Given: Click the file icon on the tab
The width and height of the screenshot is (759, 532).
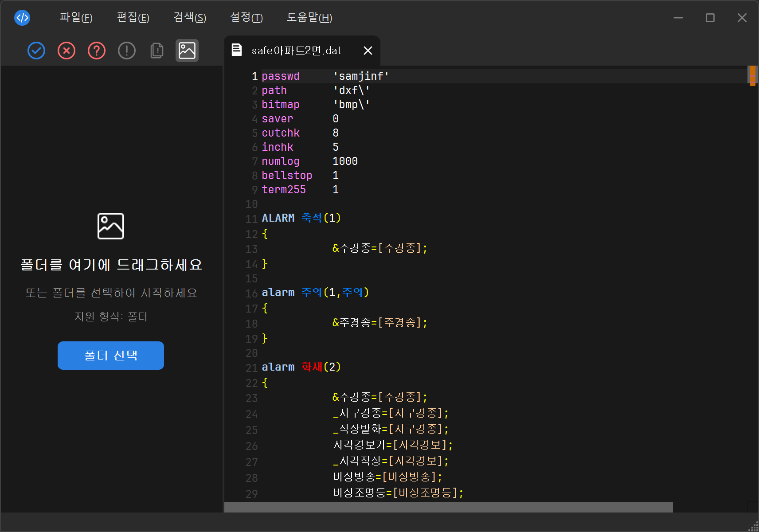Looking at the screenshot, I should point(237,50).
